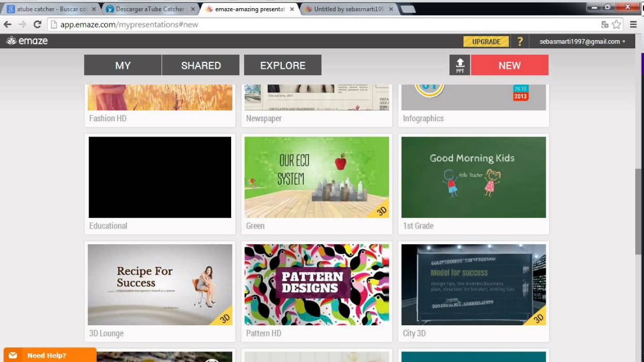Pick the 1st Grade template thumbnail
The image size is (644, 362).
pos(473,177)
